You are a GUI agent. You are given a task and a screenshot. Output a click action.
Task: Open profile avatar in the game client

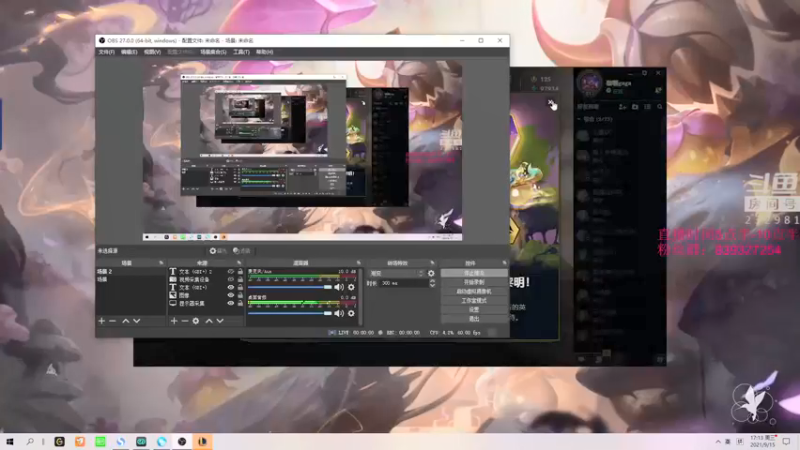click(x=590, y=83)
